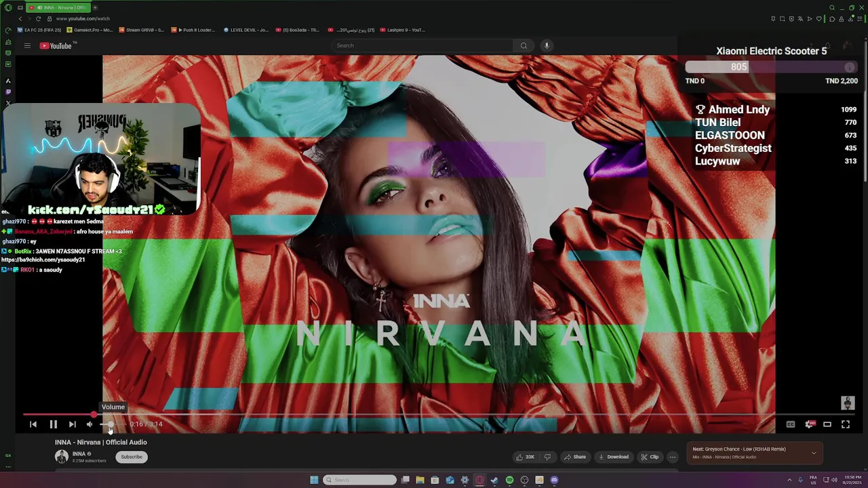Click the www.youtube.com/watch address bar

(x=83, y=18)
